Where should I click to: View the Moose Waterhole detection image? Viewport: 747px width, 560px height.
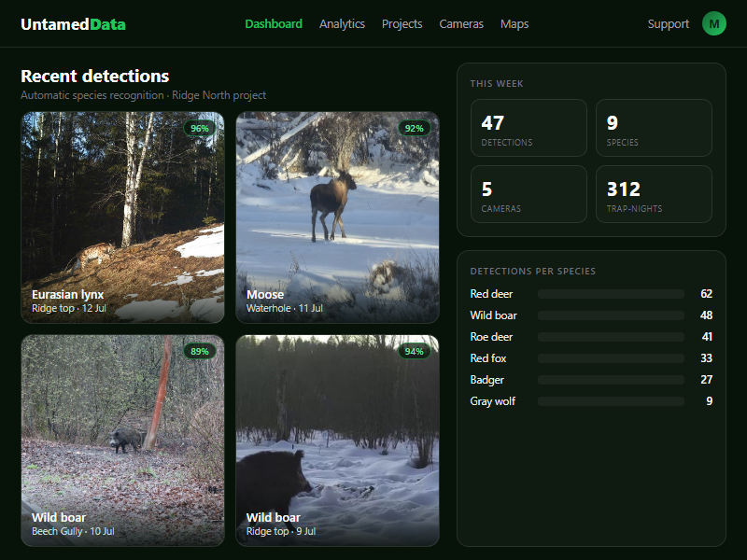point(337,217)
